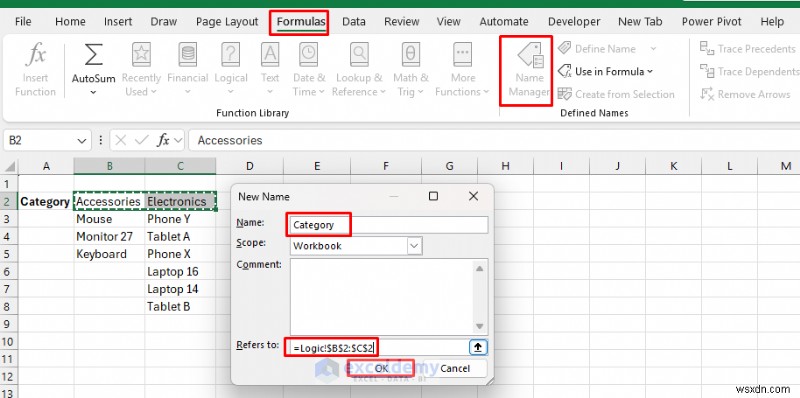Expand the AutoSum dropdown arrow
Viewport: 800px width, 398px height.
coord(93,92)
